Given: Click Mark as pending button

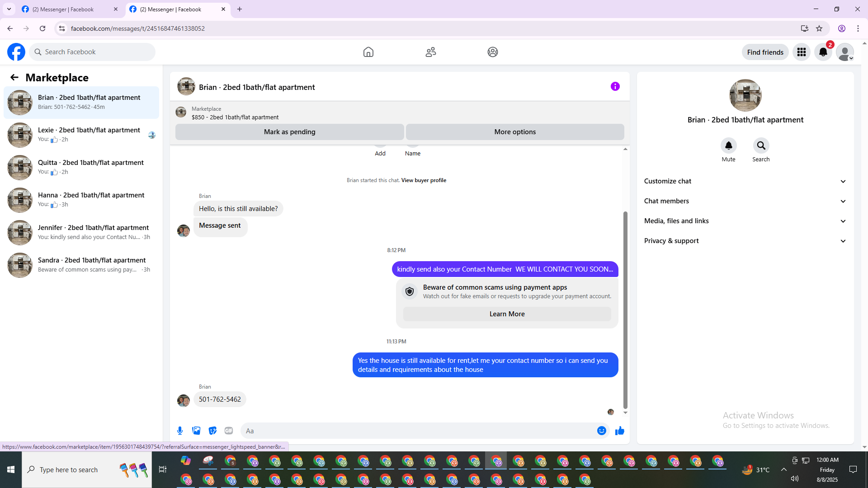Looking at the screenshot, I should [x=289, y=132].
